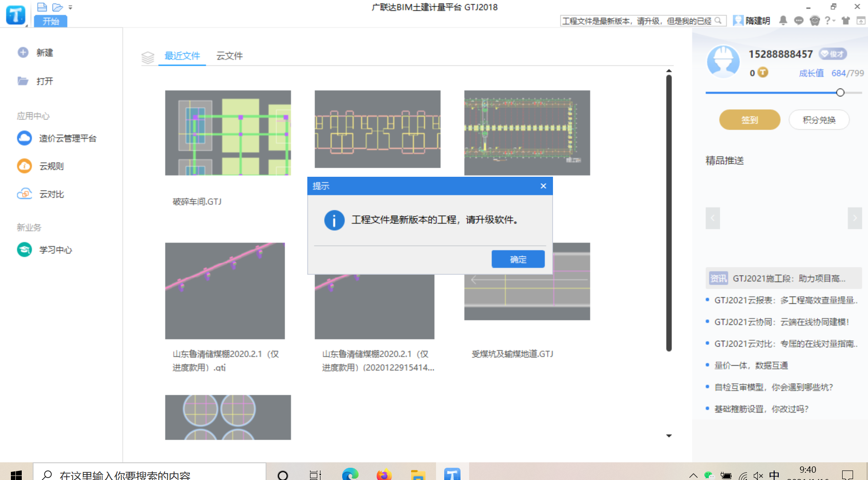Click the open folder icon in quick toolbar
Image resolution: width=868 pixels, height=480 pixels.
pos(57,7)
